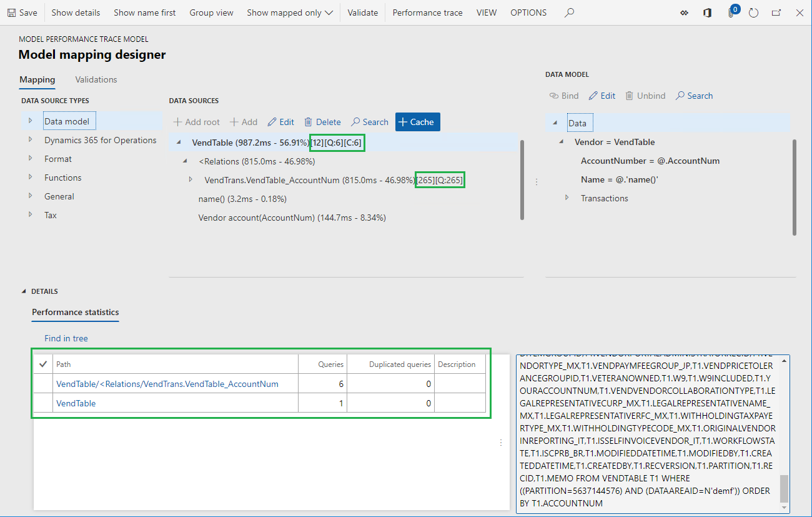Viewport: 812px width, 517px height.
Task: Collapse the VendTable data source node
Action: point(178,143)
